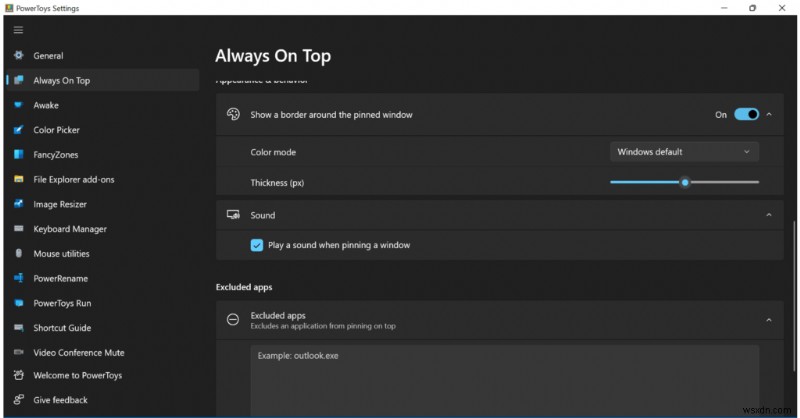Screen dimensions: 800x418
Task: Collapse the Sound section chevron
Action: click(x=769, y=215)
